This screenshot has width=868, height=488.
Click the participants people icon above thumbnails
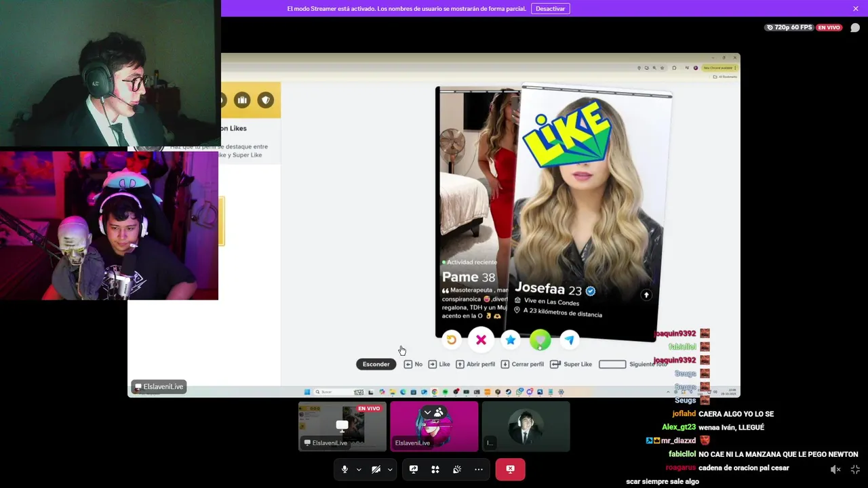pos(439,412)
